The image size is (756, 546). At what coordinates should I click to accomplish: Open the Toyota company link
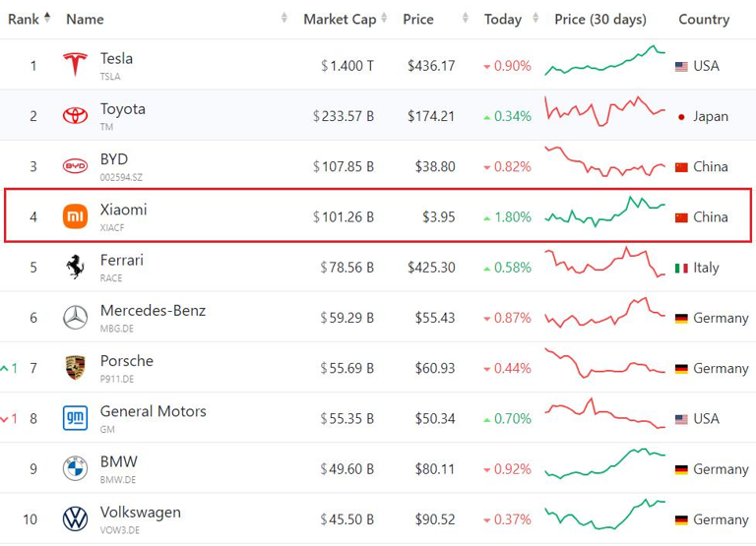(122, 109)
